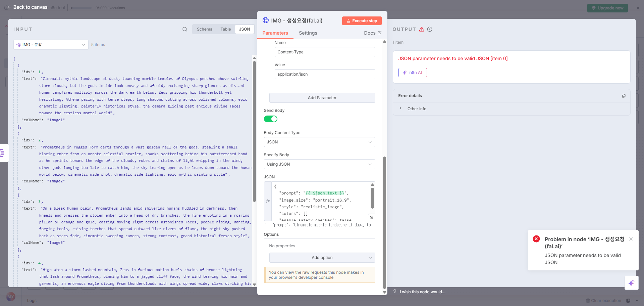Switch input view to Schema
Screen dimensions: 644x306
point(204,29)
